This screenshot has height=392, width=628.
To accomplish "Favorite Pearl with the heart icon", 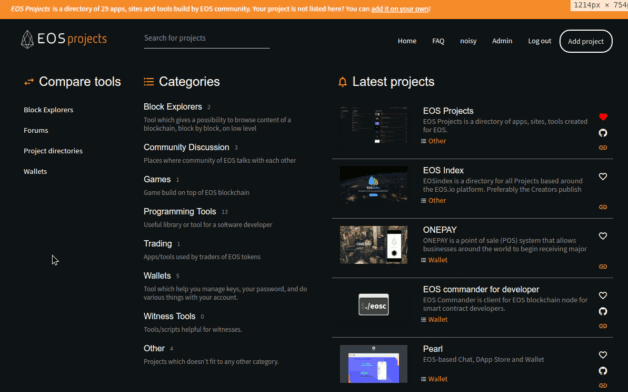I will click(603, 355).
